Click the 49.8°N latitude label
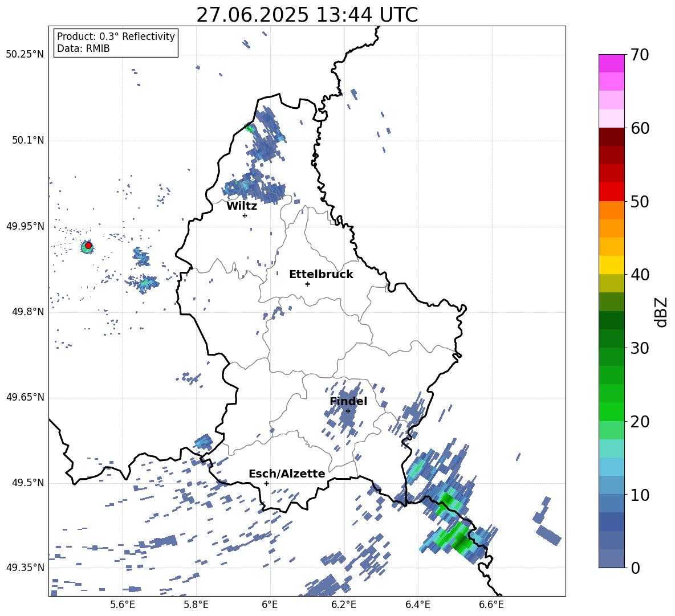Screen dimensions: 675x616 pyautogui.click(x=27, y=312)
